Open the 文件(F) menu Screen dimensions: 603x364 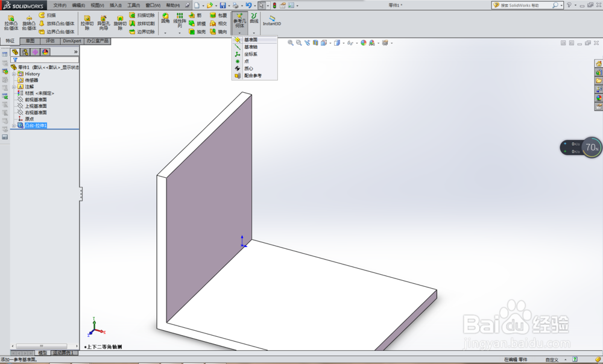pyautogui.click(x=60, y=5)
